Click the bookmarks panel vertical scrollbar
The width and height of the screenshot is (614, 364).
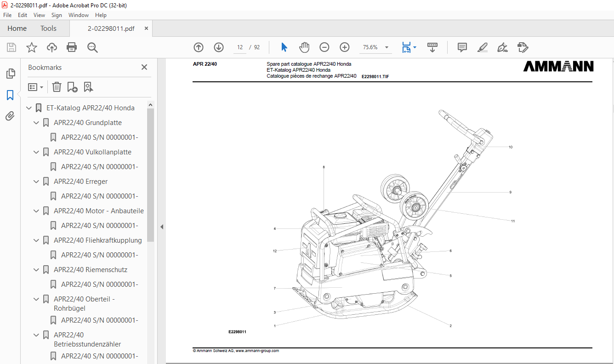coord(151,175)
